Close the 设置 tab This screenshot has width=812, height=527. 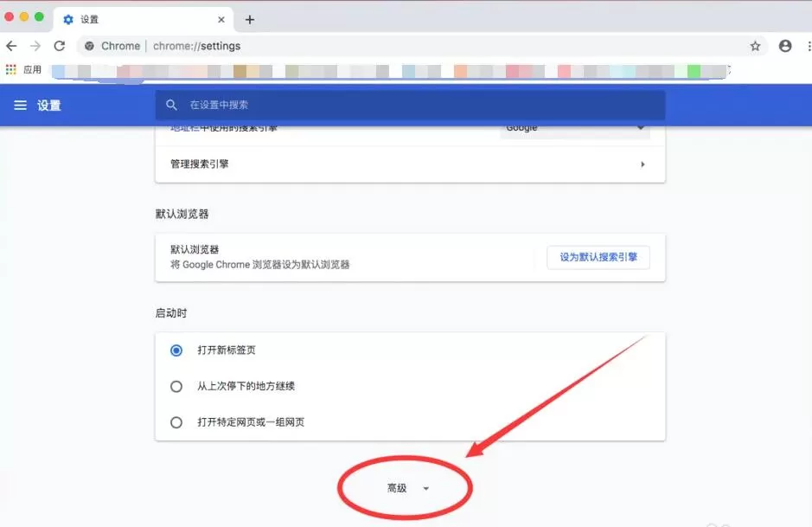(x=221, y=20)
